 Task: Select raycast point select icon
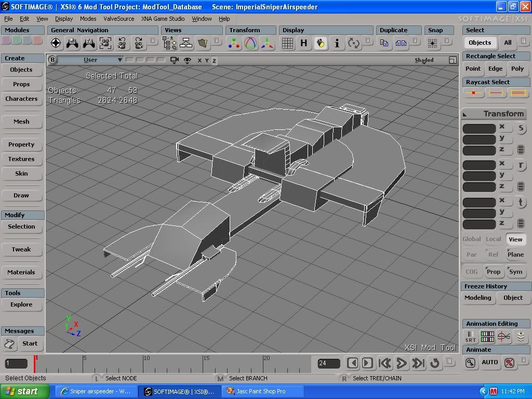coord(474,92)
